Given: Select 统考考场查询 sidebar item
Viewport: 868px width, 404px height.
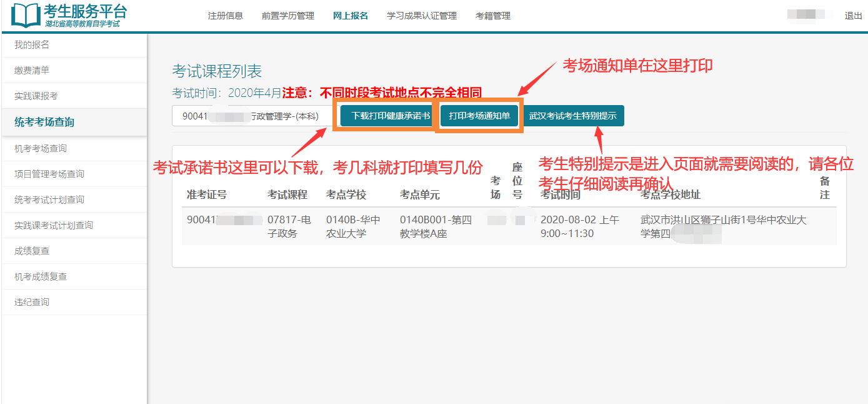Looking at the screenshot, I should click(44, 122).
